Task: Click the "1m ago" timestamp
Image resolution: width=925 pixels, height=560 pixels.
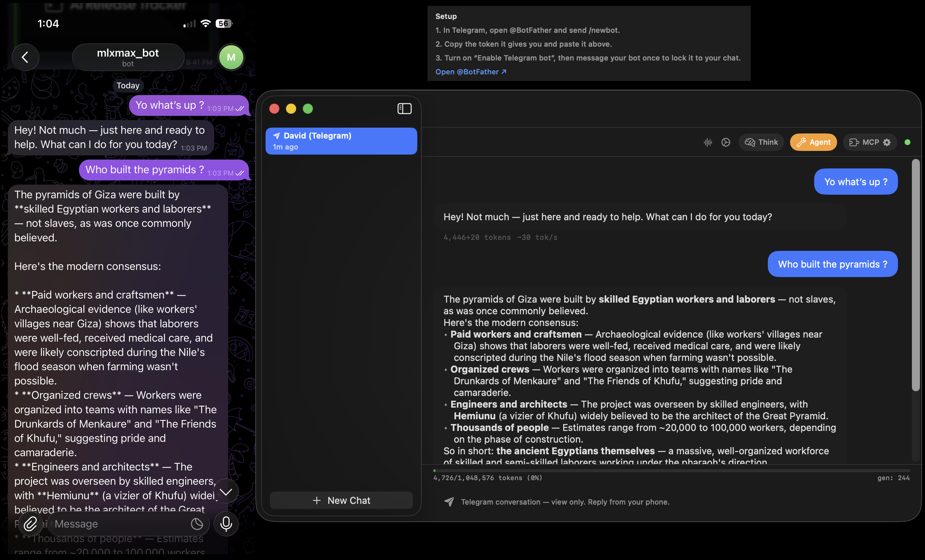Action: (x=285, y=147)
